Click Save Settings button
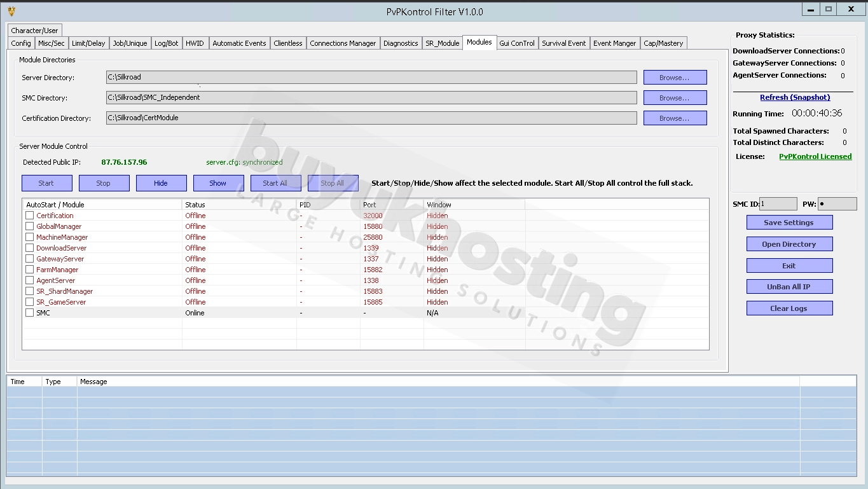The width and height of the screenshot is (868, 489). 789,223
